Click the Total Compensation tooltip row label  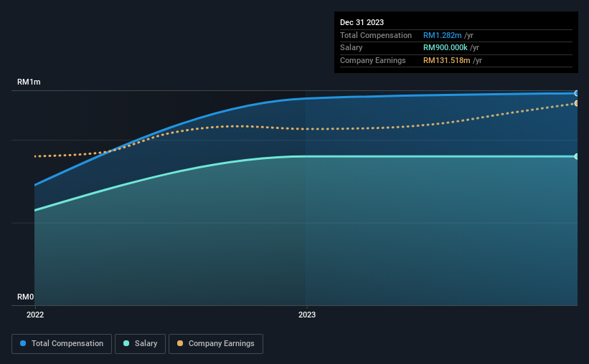[376, 35]
